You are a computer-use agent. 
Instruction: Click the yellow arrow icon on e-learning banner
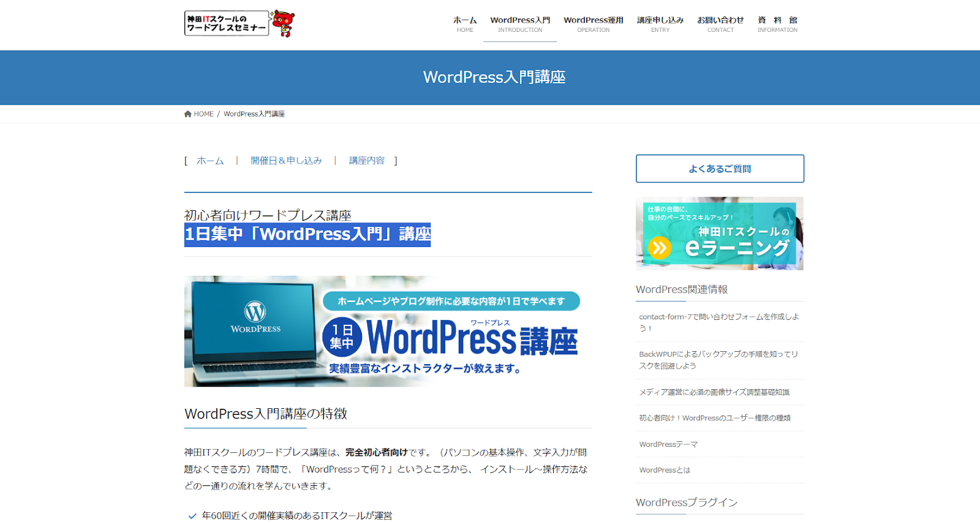pyautogui.click(x=660, y=248)
